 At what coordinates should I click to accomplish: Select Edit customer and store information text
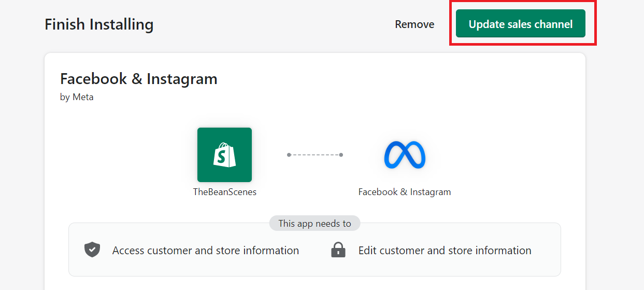coord(445,251)
